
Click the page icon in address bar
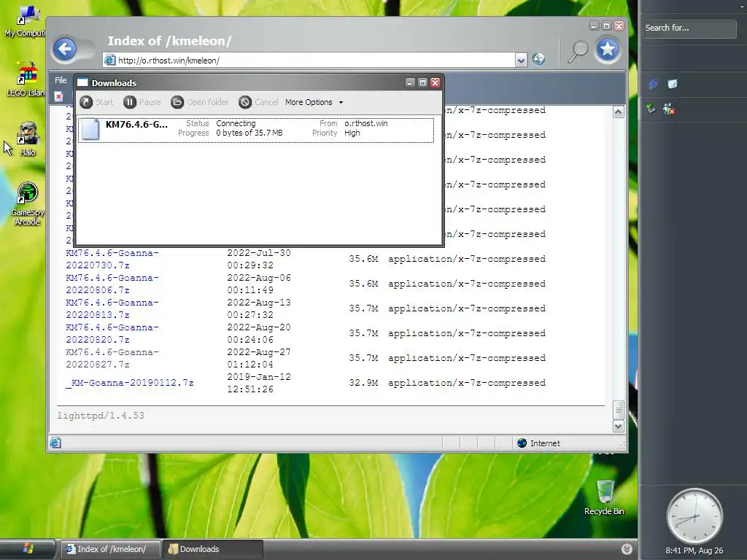click(110, 60)
